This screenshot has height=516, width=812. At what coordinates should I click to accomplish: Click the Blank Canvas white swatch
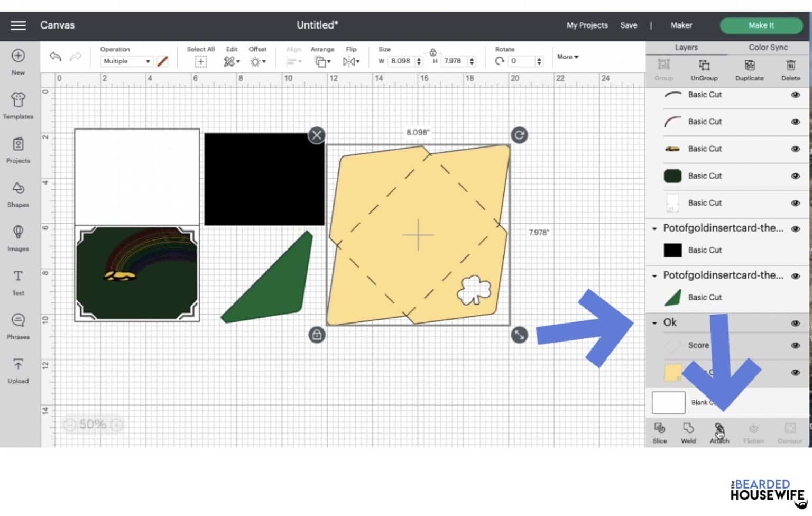pyautogui.click(x=668, y=402)
